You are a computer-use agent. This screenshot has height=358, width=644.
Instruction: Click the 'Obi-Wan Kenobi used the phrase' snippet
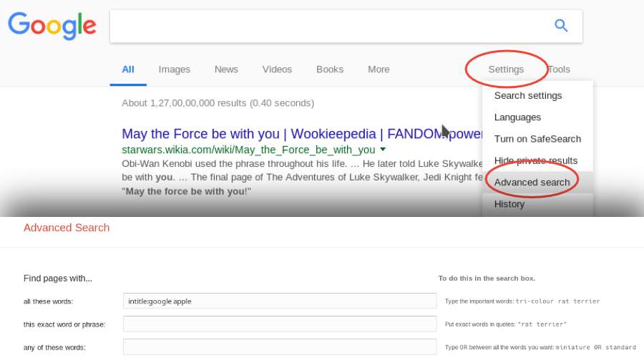(302, 163)
